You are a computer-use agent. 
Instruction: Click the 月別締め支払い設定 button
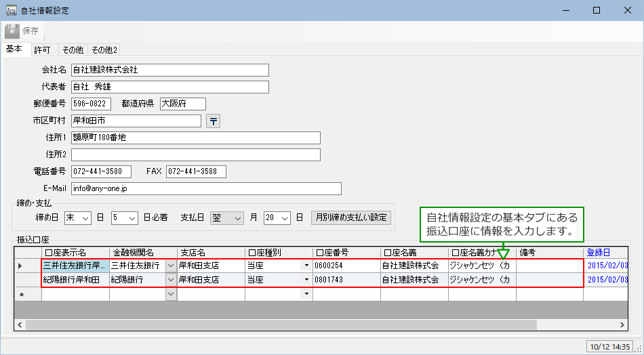[350, 217]
